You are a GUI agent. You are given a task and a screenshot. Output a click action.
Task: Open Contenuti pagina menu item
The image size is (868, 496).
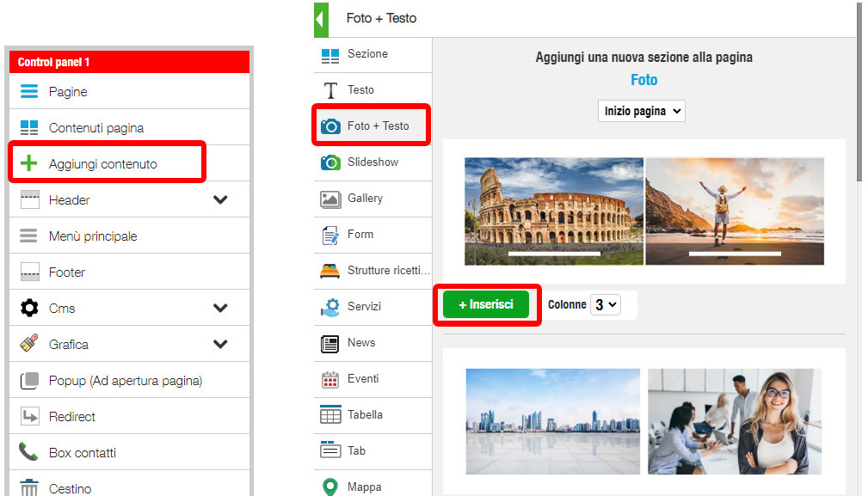[x=130, y=128]
